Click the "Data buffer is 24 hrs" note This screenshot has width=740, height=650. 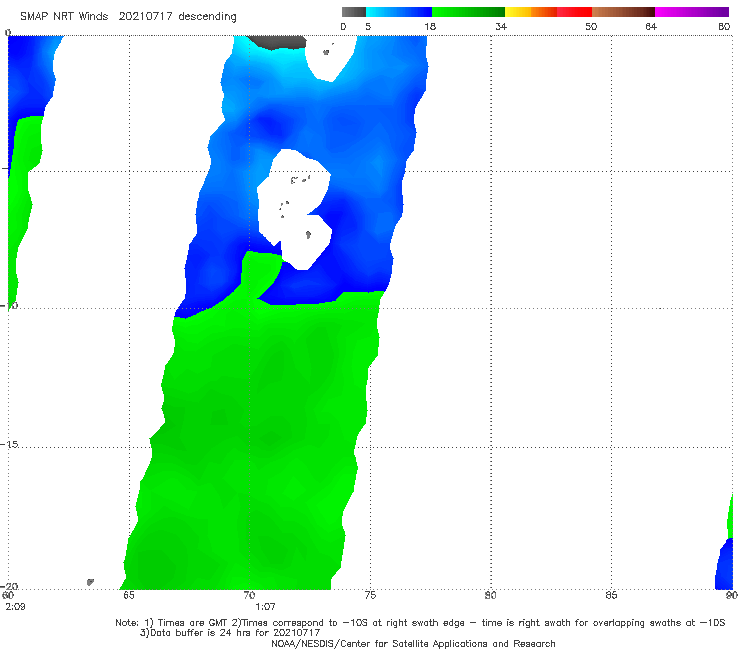click(x=230, y=633)
